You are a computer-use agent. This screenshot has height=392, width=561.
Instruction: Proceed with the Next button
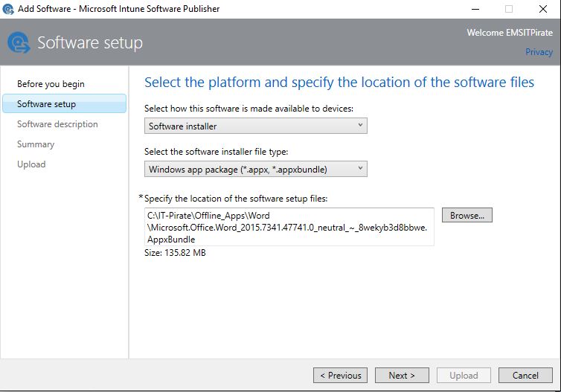click(402, 376)
